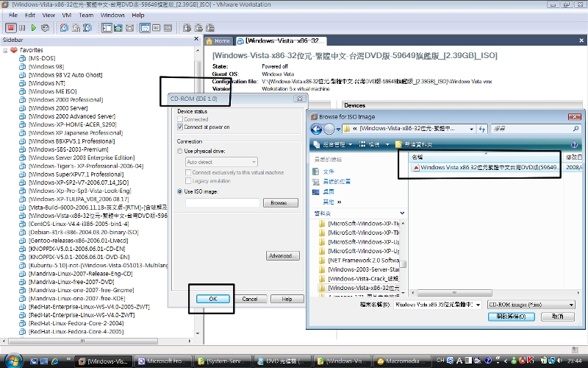Image resolution: width=588 pixels, height=368 pixels.
Task: Select Use ISO image radio button
Action: 179,191
